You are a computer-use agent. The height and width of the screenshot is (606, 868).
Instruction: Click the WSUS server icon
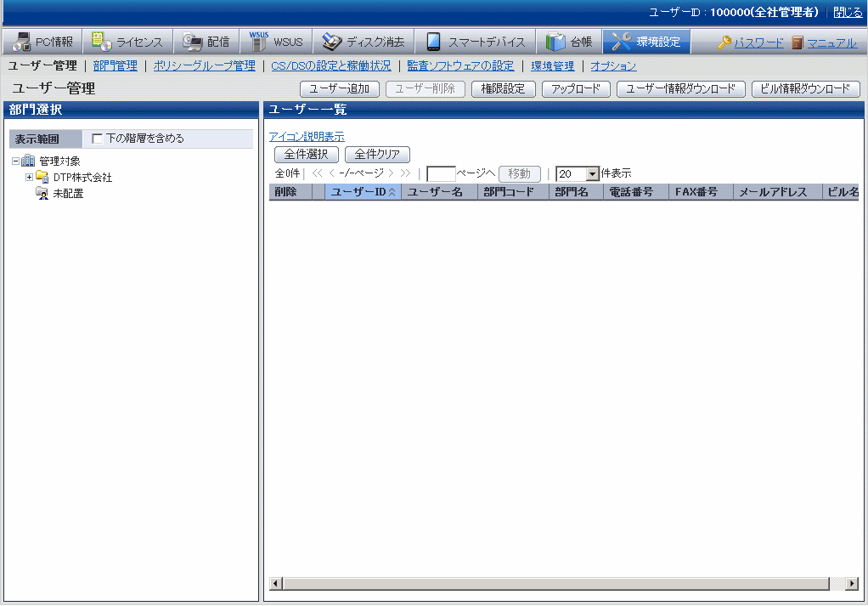tap(258, 42)
